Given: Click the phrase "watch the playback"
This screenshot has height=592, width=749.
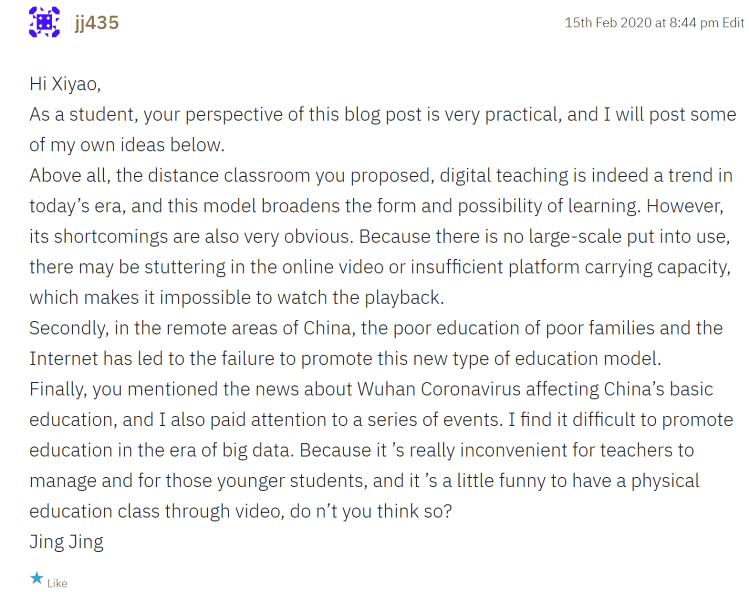Looking at the screenshot, I should [x=376, y=298].
